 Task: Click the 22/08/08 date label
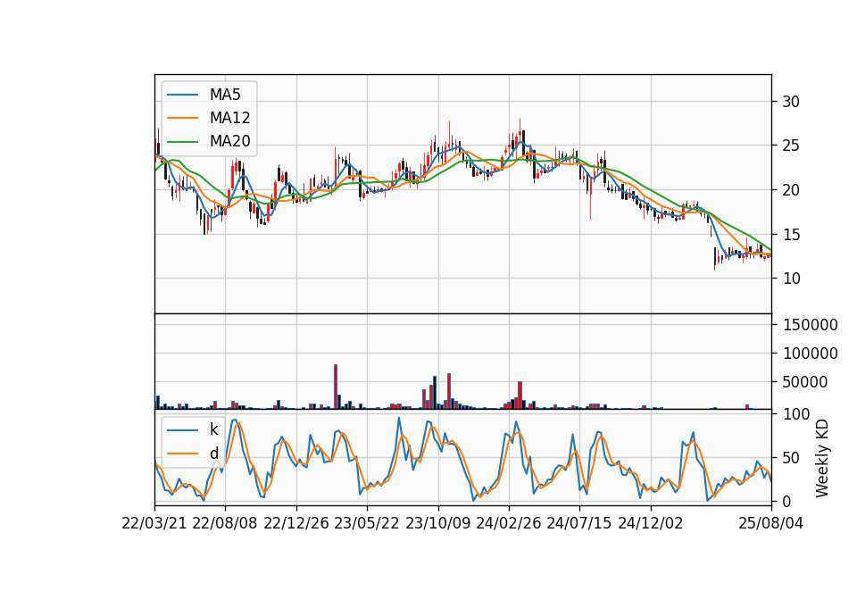click(225, 523)
